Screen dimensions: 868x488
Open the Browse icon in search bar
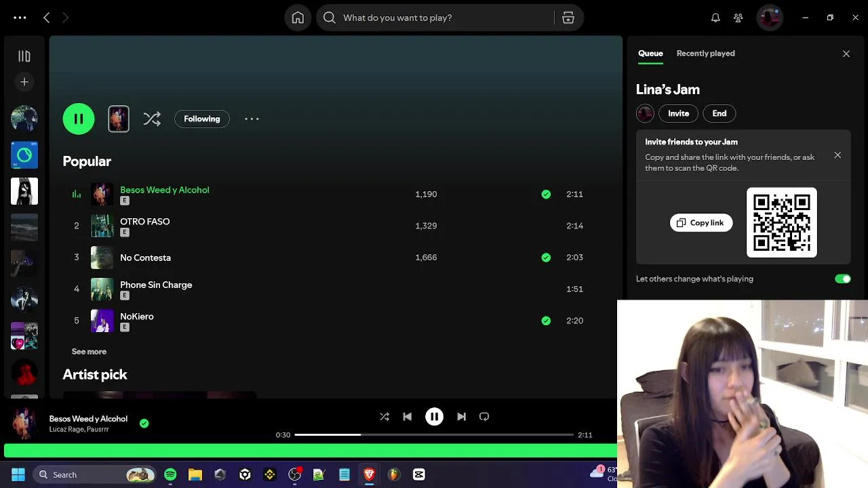click(x=568, y=18)
